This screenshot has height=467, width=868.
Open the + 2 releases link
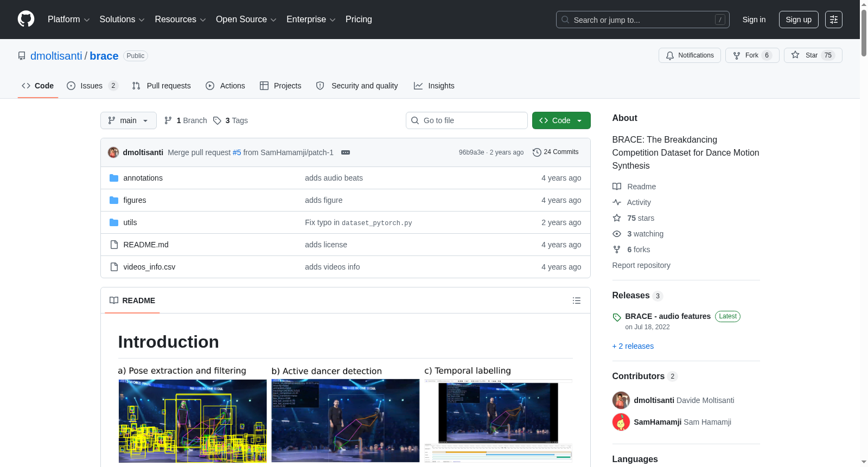point(633,346)
